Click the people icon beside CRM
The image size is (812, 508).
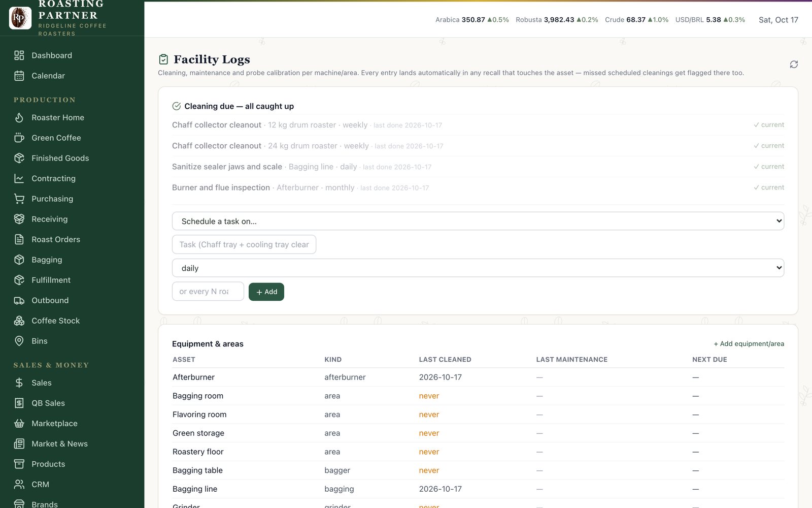click(19, 484)
